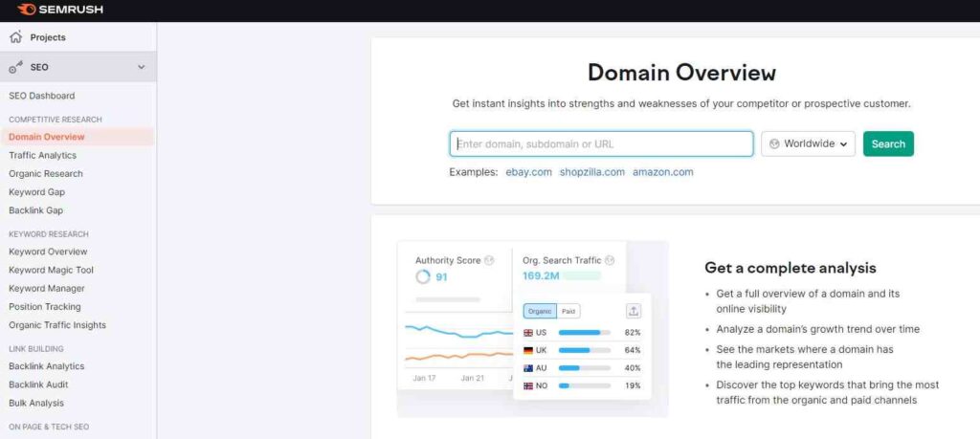Click the US flag icon row
The width and height of the screenshot is (980, 439).
tap(528, 333)
